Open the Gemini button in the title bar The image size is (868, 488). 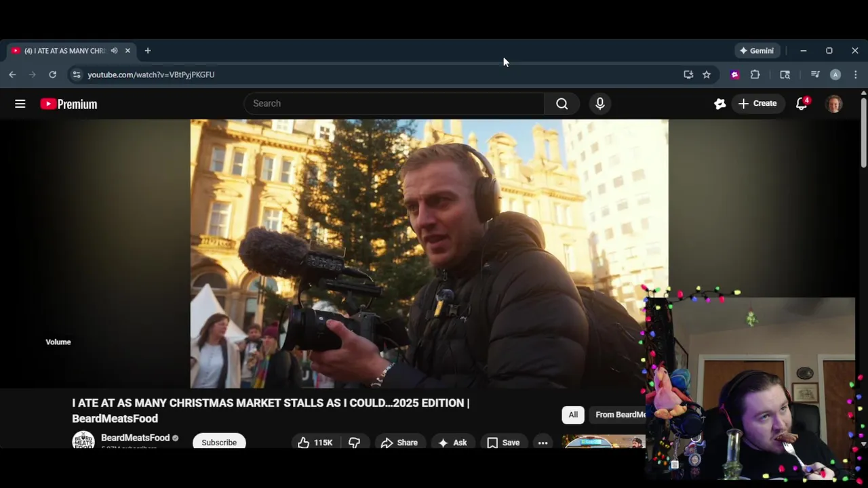(x=758, y=51)
